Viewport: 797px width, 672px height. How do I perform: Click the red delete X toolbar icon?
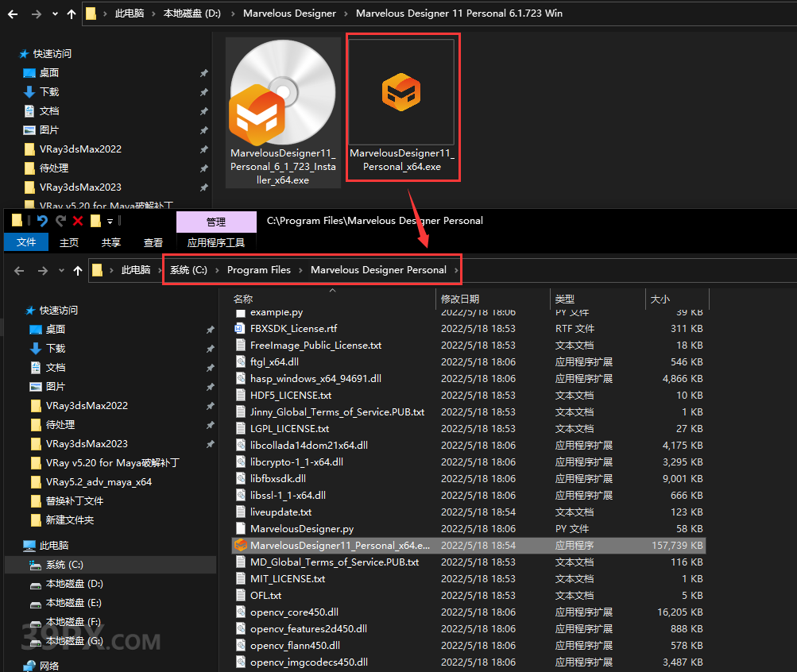click(x=78, y=221)
